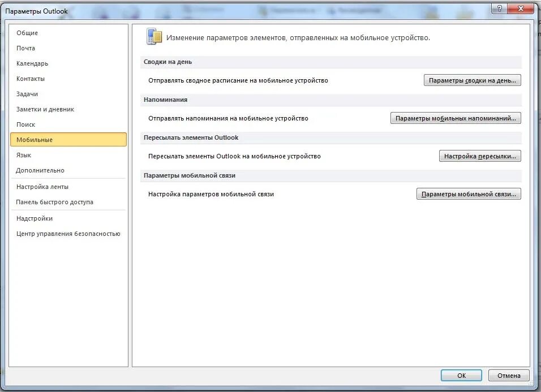Click the help question mark icon
This screenshot has width=541, height=392.
(499, 8)
